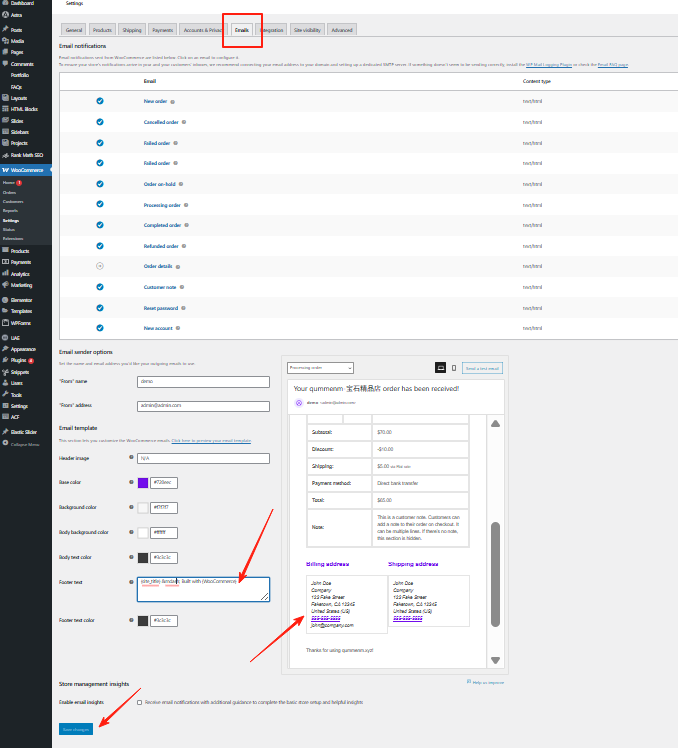Open the Reset password email link
678x748 pixels.
[161, 308]
